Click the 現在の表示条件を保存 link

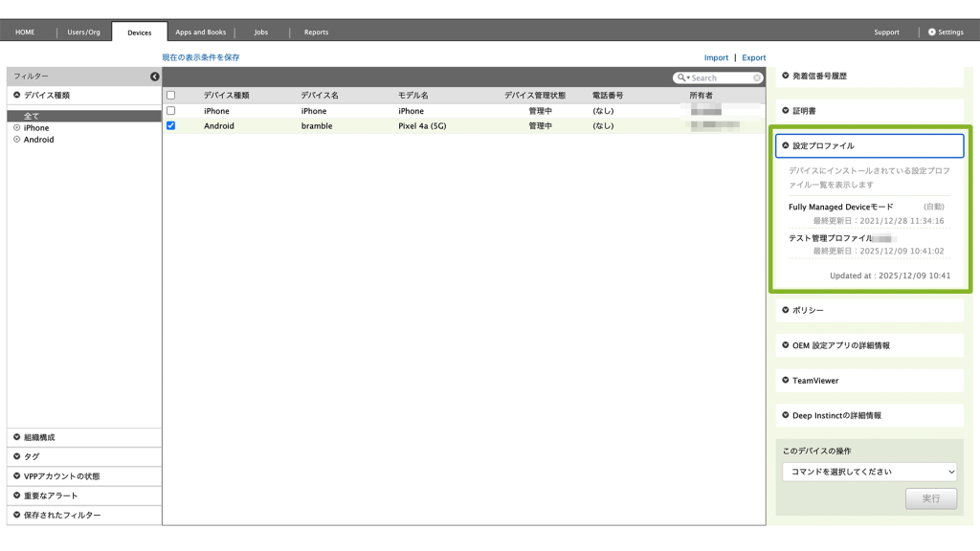click(x=201, y=57)
